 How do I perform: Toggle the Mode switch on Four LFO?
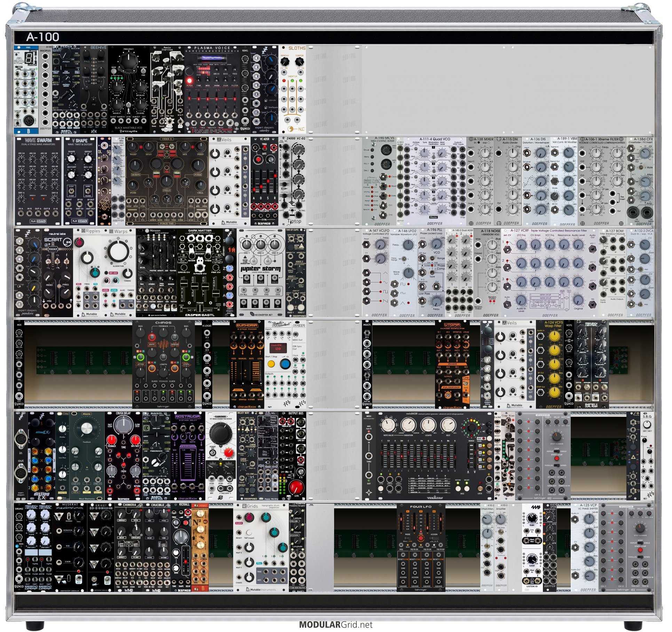point(408,538)
